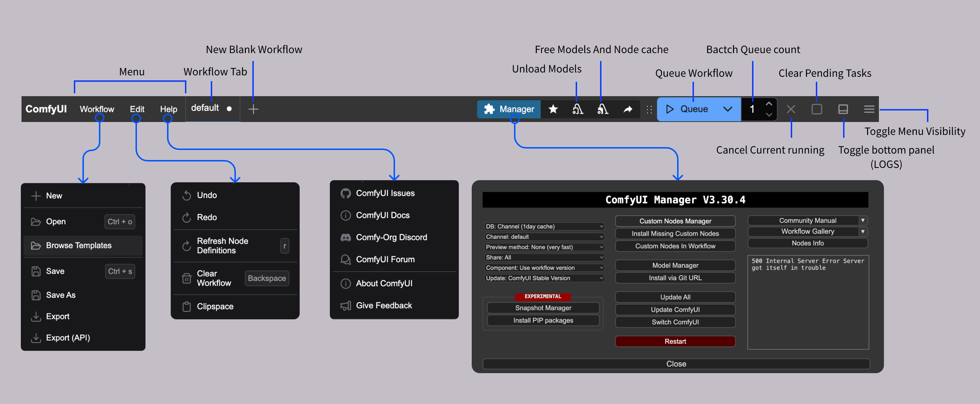Cancel current running task with X icon
980x404 pixels.
790,109
